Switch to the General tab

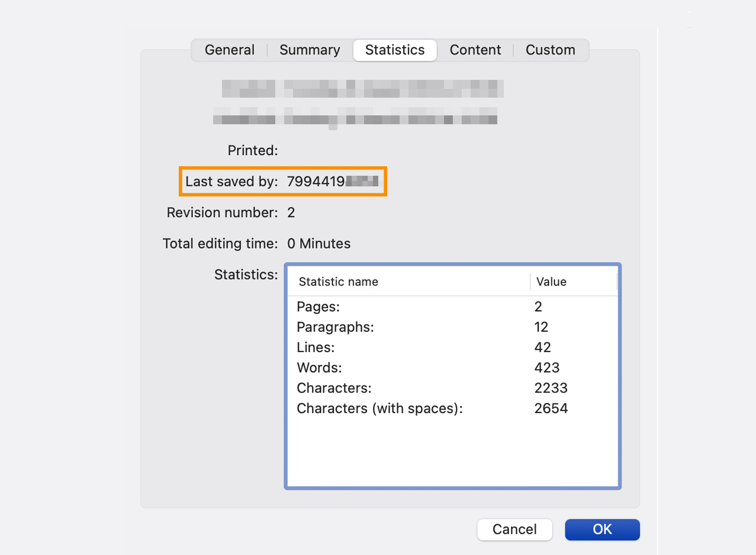(x=229, y=50)
